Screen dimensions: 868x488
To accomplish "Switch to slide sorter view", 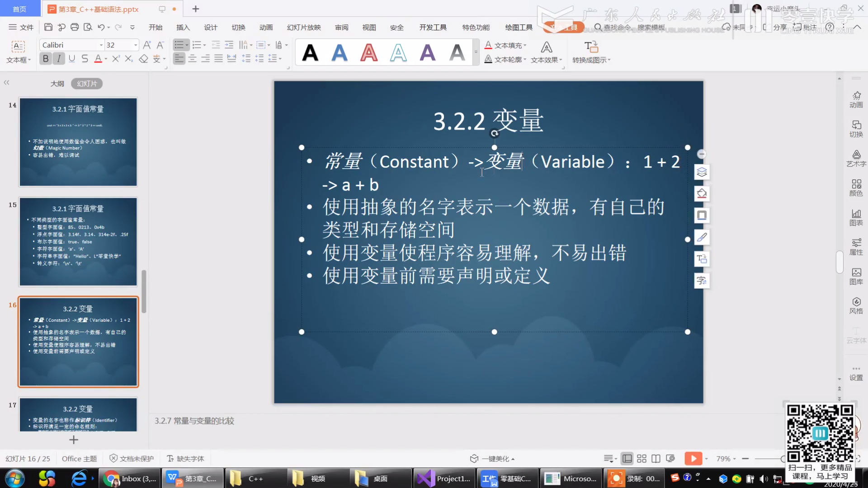I will point(642,459).
